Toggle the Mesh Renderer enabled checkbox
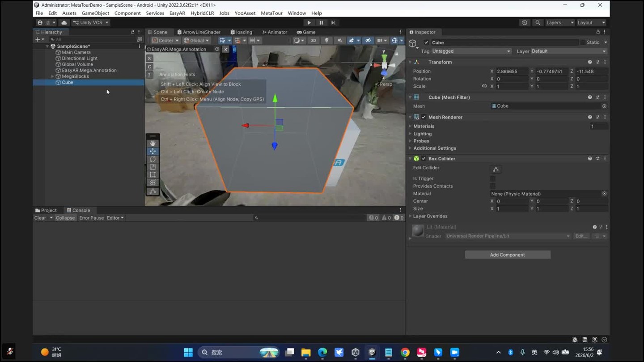The height and width of the screenshot is (362, 644). point(424,117)
